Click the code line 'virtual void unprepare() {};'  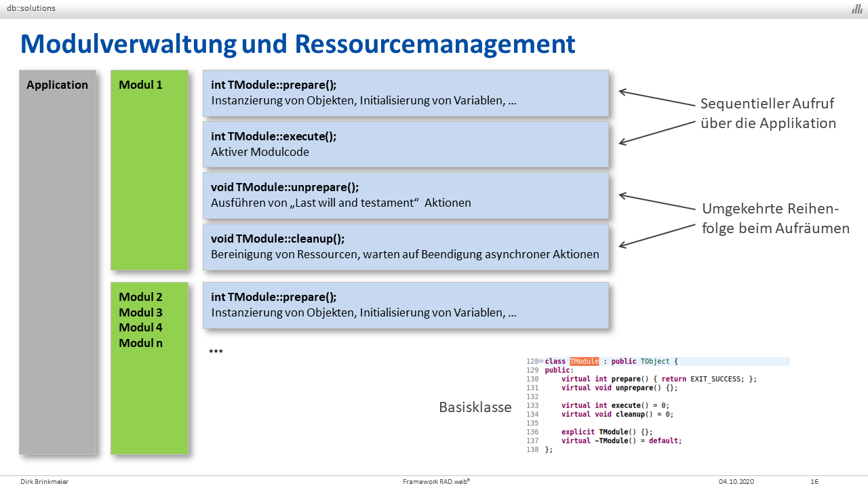(x=619, y=388)
